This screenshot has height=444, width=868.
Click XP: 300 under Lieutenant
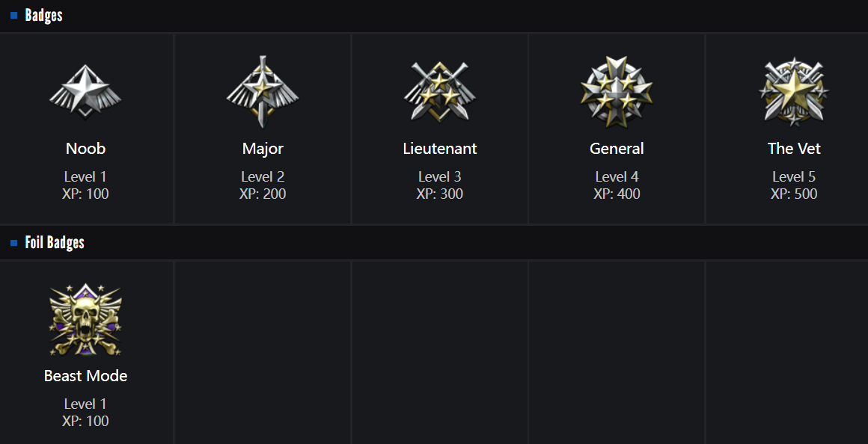point(440,194)
